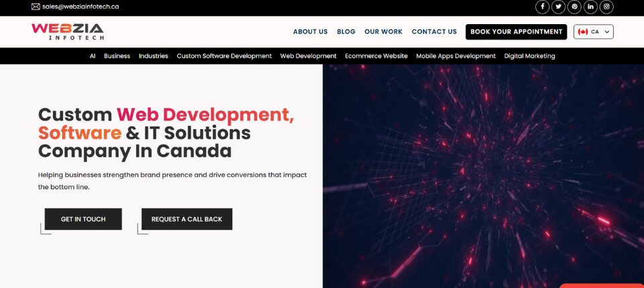Click the sales@webziainfotech.ca email link
Viewport: 644px width, 288px height.
click(x=80, y=7)
